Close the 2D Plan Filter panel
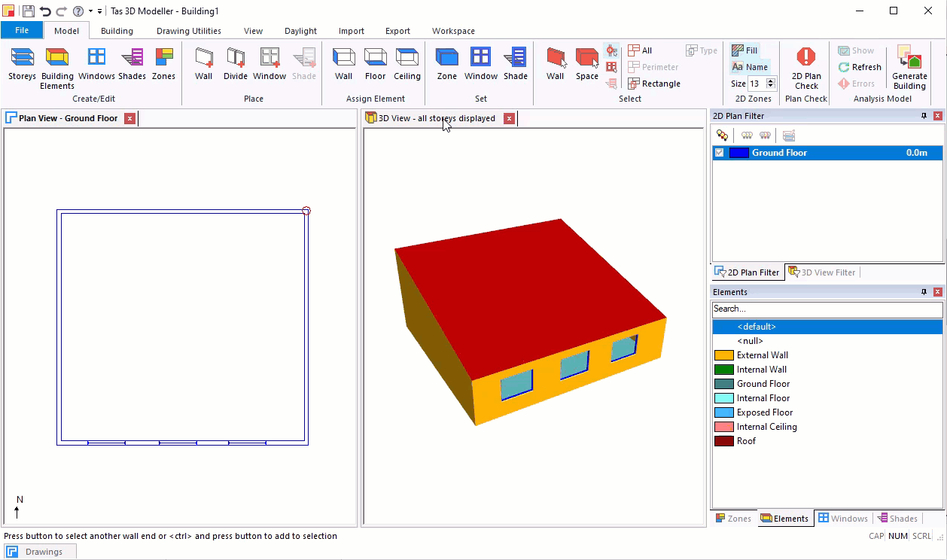Viewport: 947px width, 560px height. coord(937,116)
